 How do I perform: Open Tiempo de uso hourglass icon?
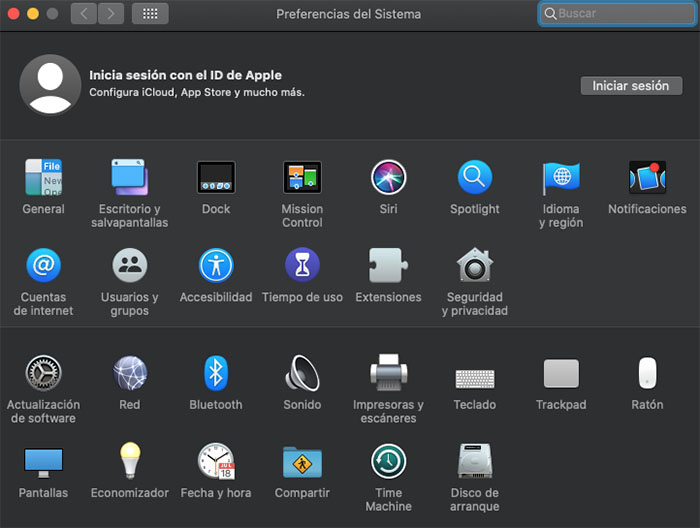click(x=302, y=265)
